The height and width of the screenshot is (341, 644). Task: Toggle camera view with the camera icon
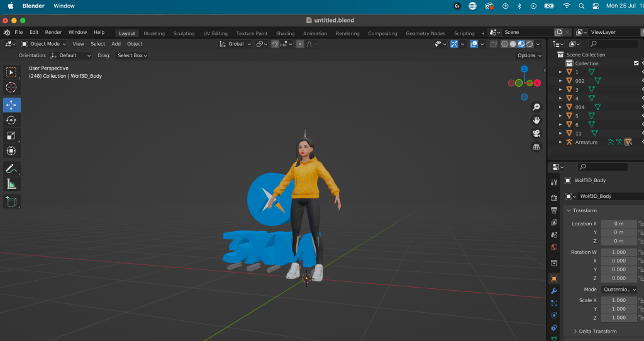click(536, 133)
